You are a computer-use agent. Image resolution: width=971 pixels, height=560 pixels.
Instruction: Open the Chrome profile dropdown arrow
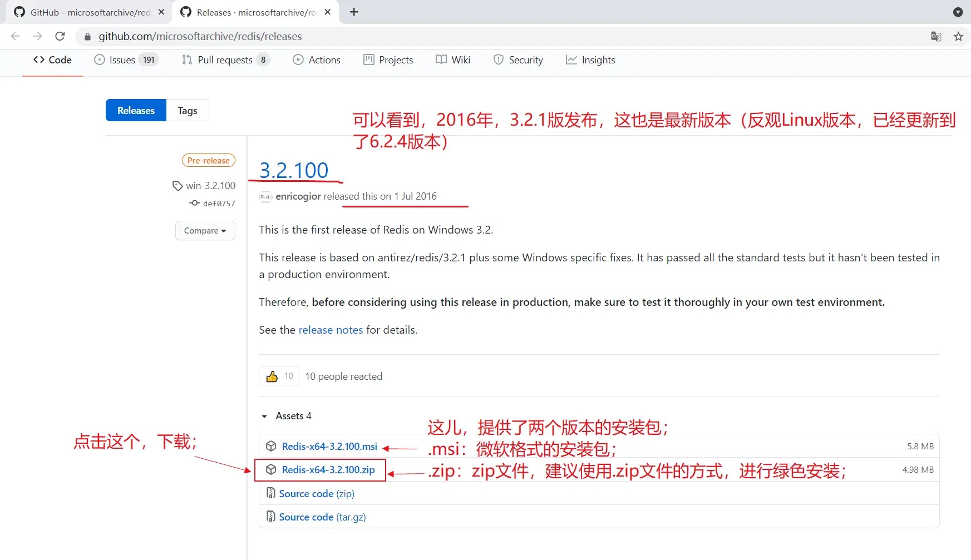[x=958, y=12]
